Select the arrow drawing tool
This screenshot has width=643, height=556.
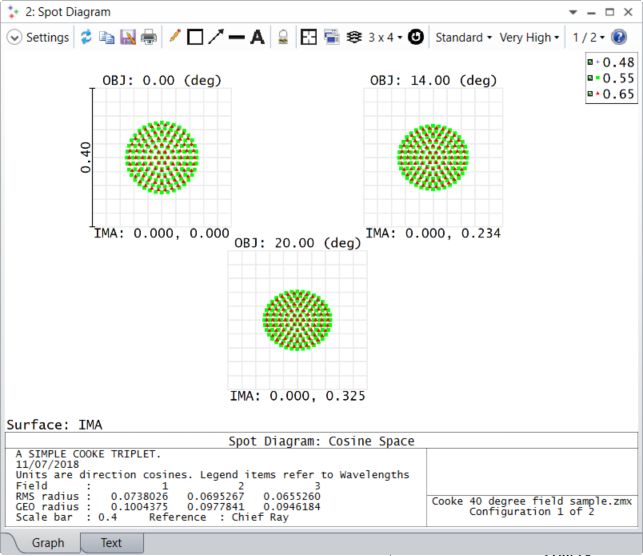pos(216,37)
